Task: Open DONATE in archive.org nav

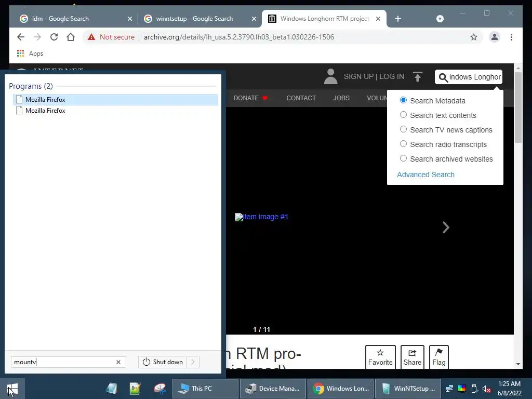Action: (250, 98)
